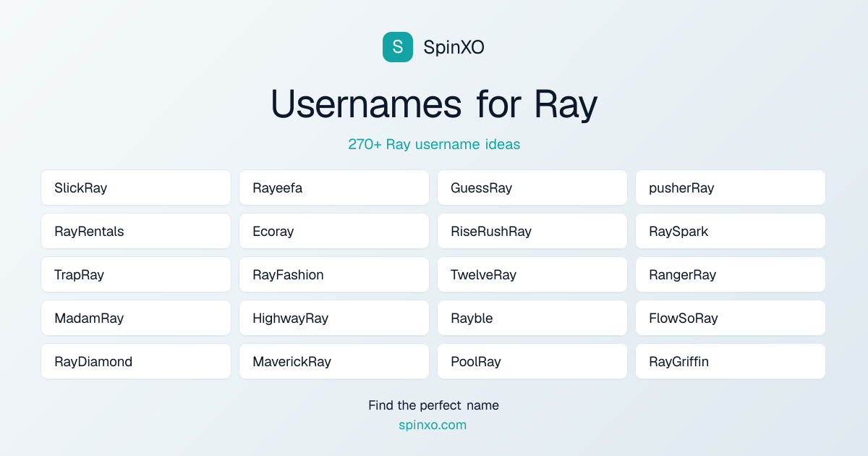Pick the TwelveRay username
The height and width of the screenshot is (456, 868).
[x=532, y=274]
